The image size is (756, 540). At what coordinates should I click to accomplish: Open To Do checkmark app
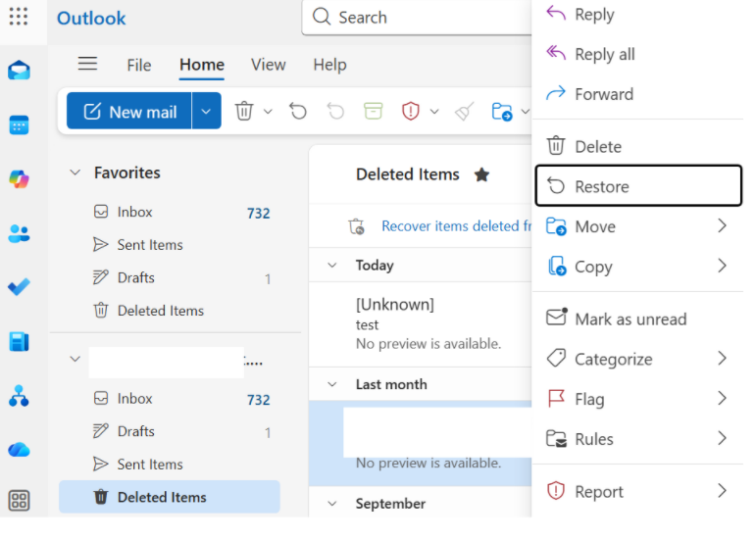click(19, 287)
